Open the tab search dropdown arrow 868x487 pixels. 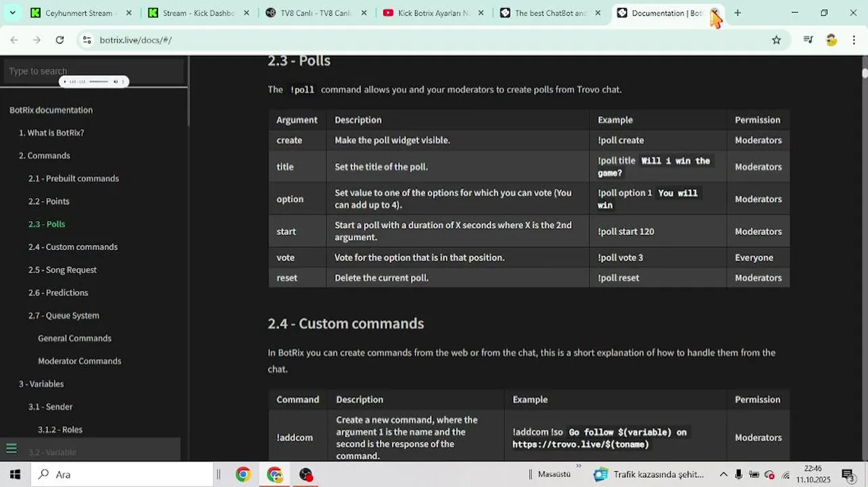coord(12,13)
